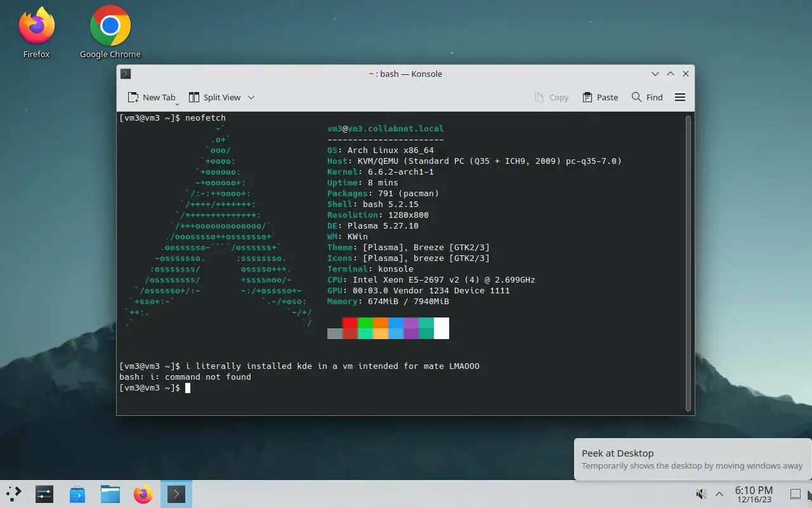812x508 pixels.
Task: Expand hidden system tray icons arrow
Action: pyautogui.click(x=719, y=493)
